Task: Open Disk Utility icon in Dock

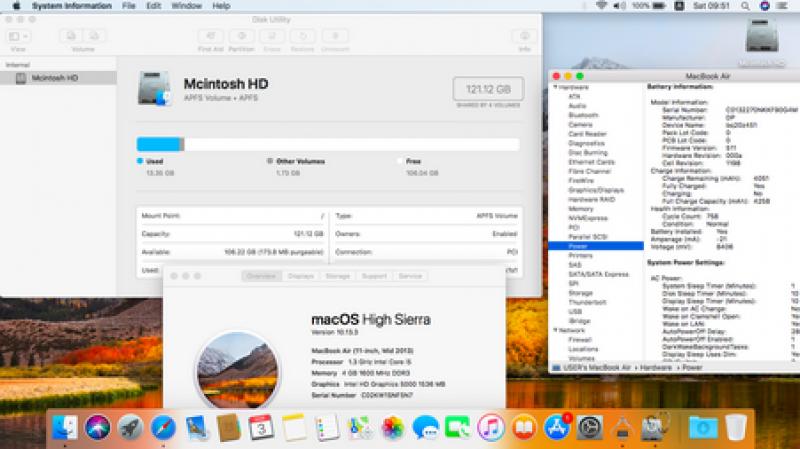Action: 654,427
